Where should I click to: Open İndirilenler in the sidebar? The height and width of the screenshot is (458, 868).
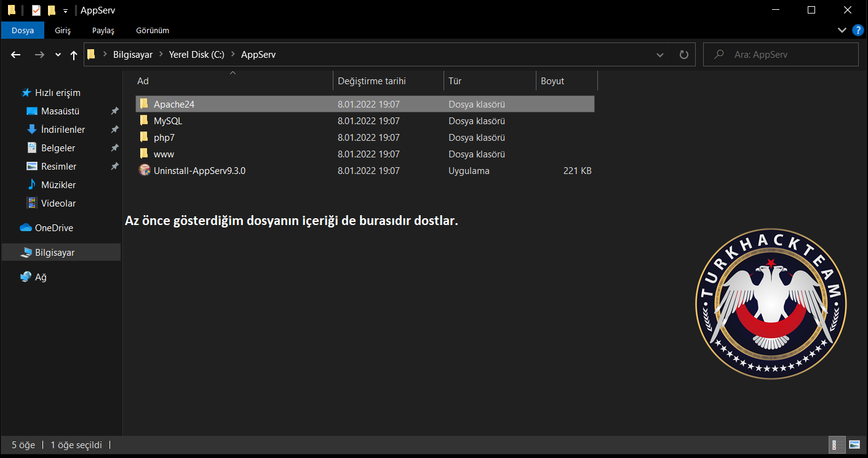(x=63, y=130)
